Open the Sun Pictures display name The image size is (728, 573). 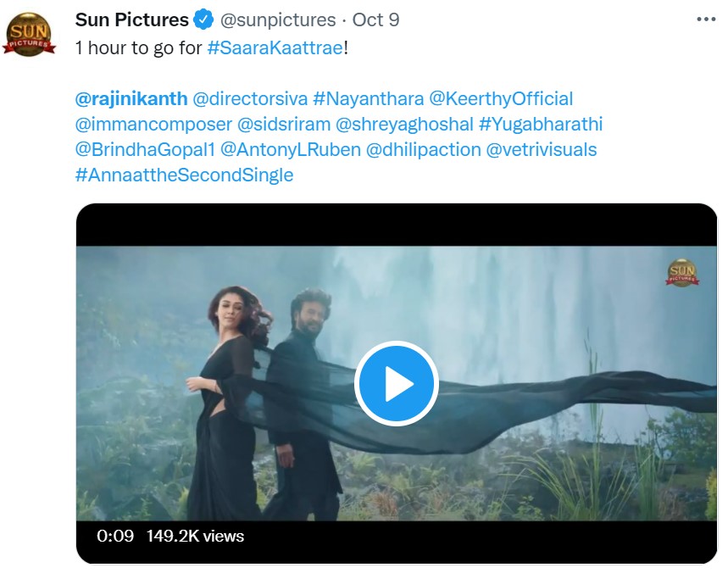[132, 19]
